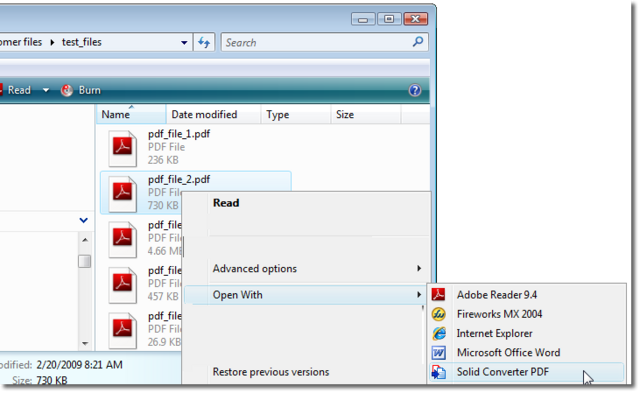Expand the Advanced options submenu arrow
Image resolution: width=640 pixels, height=393 pixels.
419,268
